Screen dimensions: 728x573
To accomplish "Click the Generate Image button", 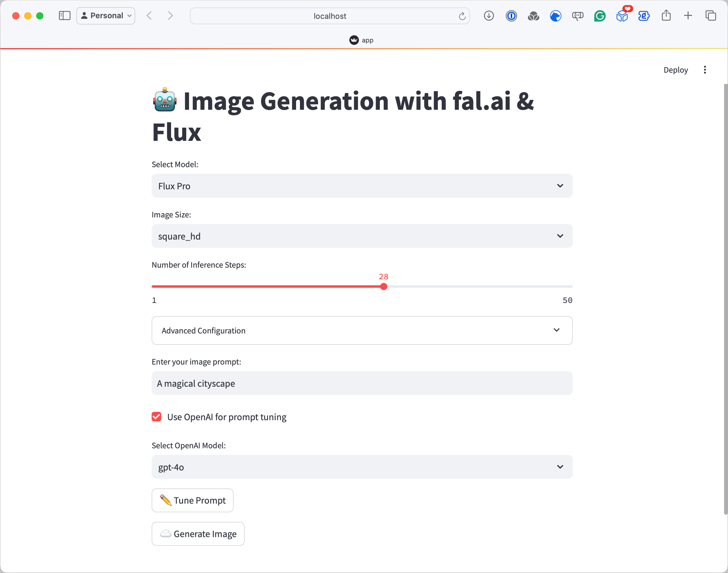I will (x=198, y=534).
